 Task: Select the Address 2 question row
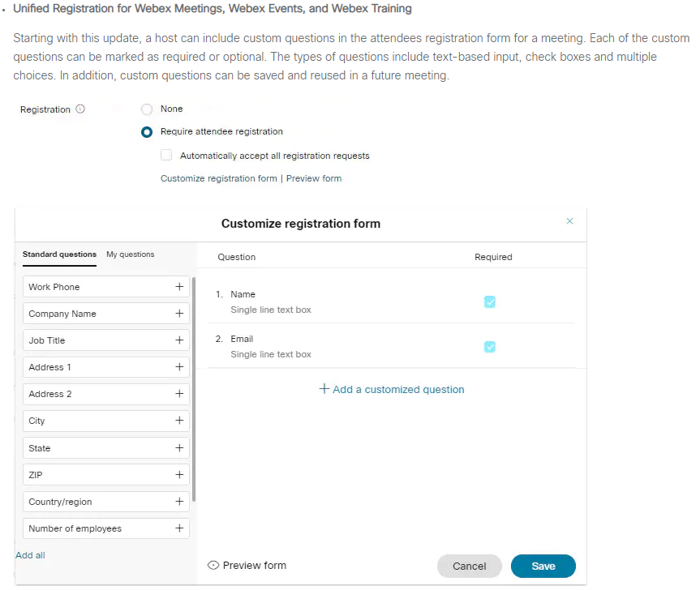[106, 394]
